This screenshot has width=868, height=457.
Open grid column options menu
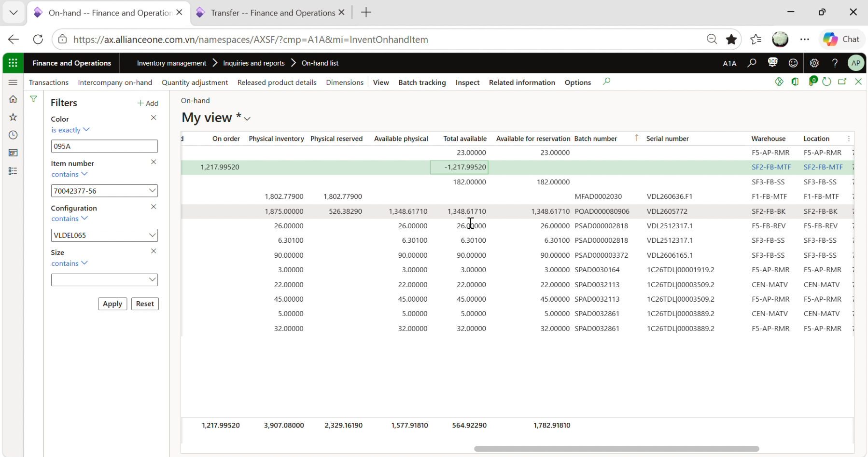pyautogui.click(x=849, y=139)
